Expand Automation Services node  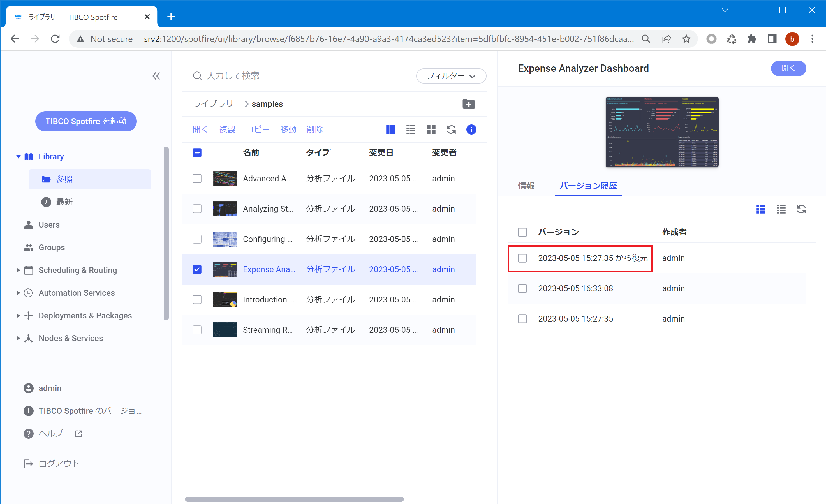pyautogui.click(x=18, y=293)
